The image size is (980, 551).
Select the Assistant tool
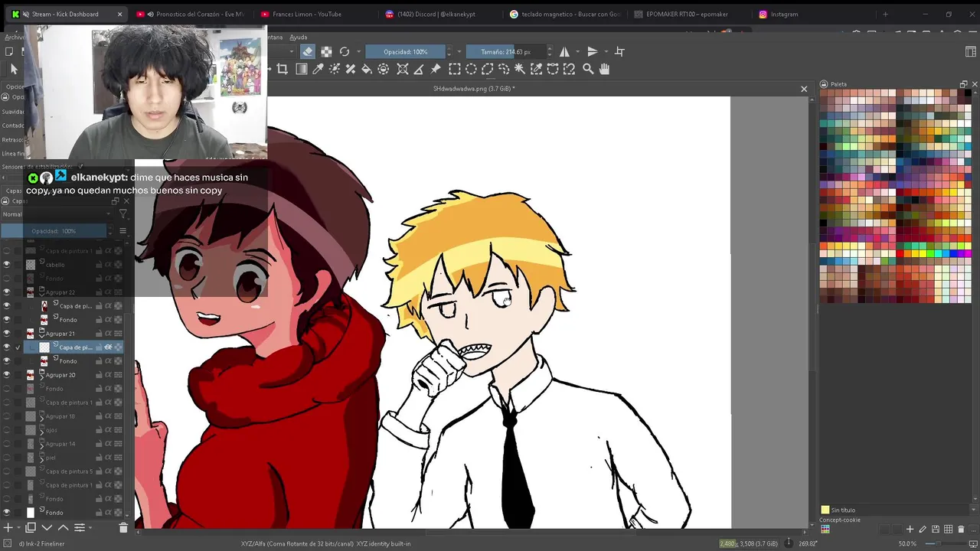tap(403, 69)
